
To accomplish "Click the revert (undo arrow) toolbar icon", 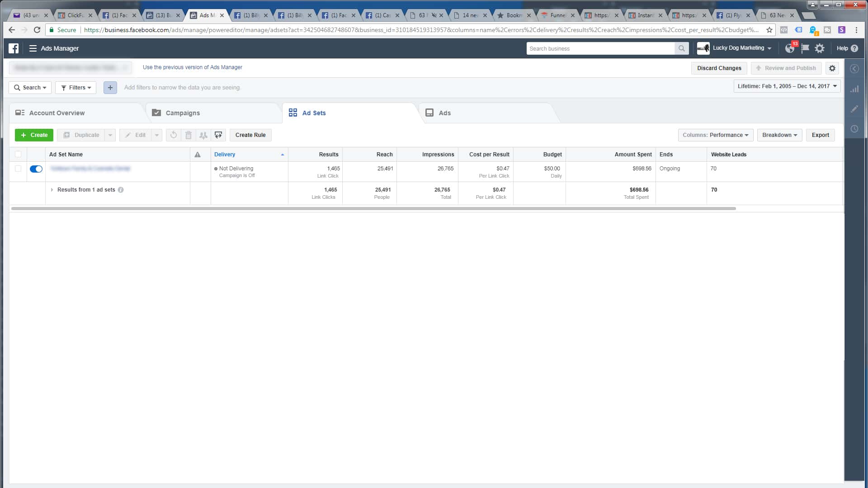I will click(x=174, y=135).
